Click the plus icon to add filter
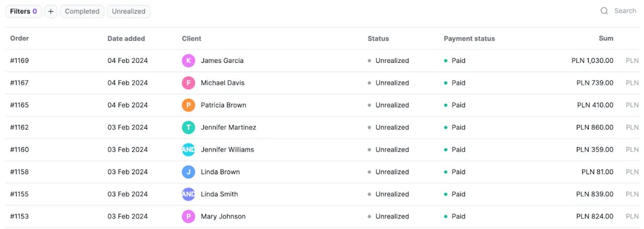Image resolution: width=644 pixels, height=229 pixels. click(x=50, y=11)
